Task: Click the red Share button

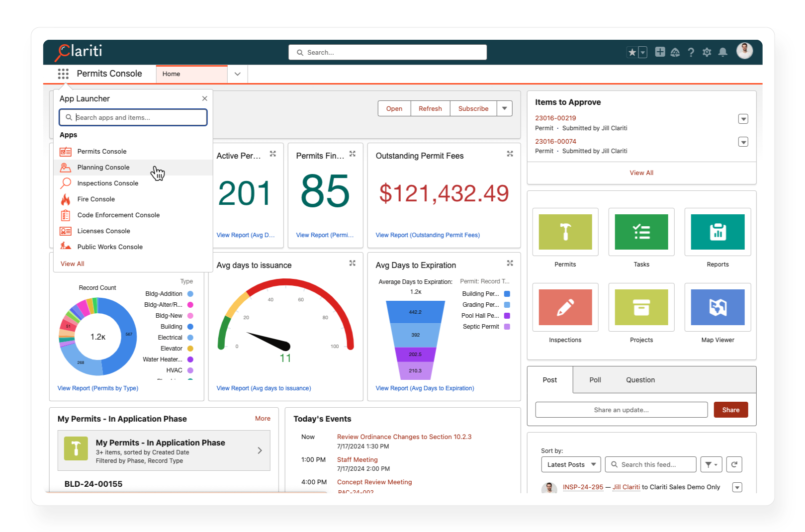Action: coord(730,410)
